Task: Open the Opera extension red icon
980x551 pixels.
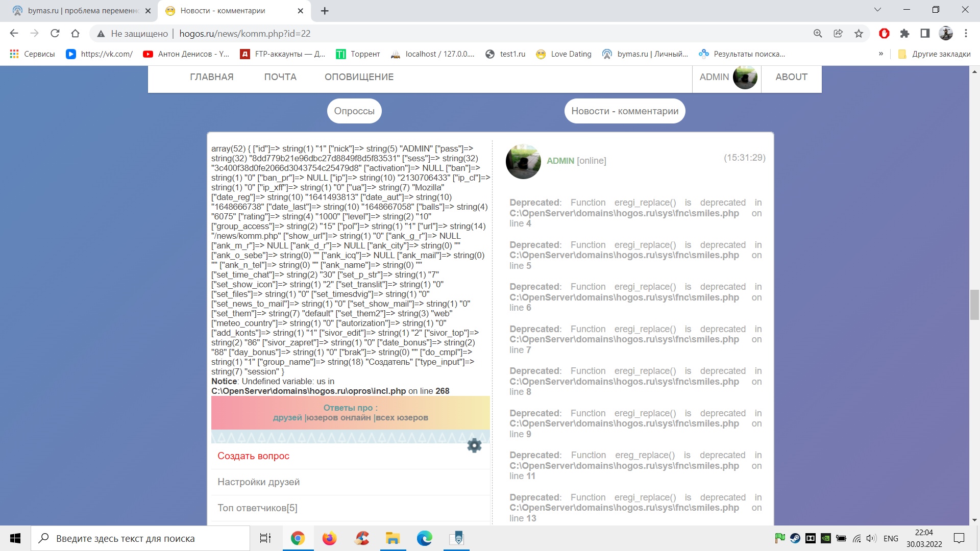Action: coord(884,34)
